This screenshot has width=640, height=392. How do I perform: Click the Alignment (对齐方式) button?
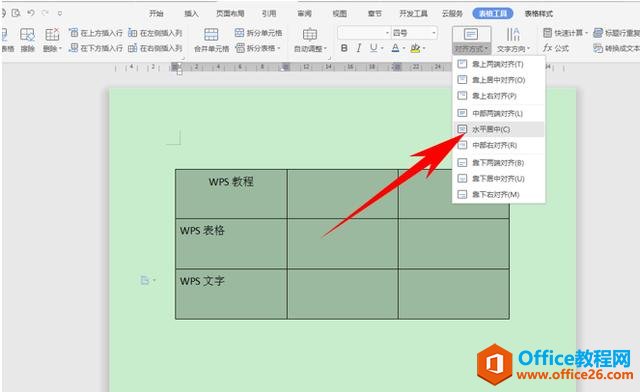pos(471,40)
